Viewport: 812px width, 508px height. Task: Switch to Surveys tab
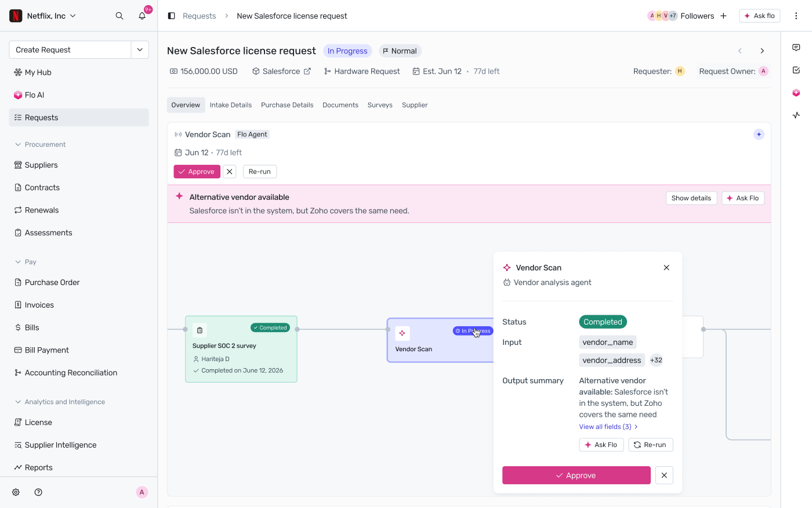380,105
